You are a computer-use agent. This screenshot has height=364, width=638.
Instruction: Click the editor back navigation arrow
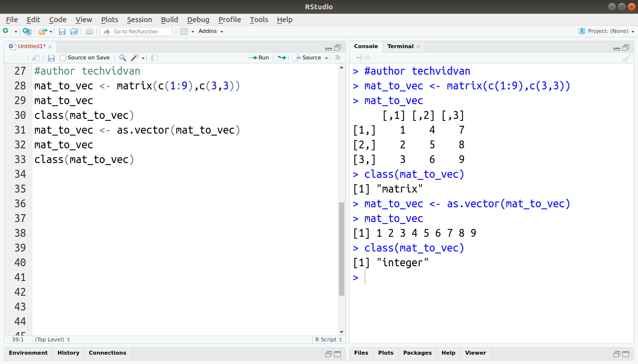[13, 57]
